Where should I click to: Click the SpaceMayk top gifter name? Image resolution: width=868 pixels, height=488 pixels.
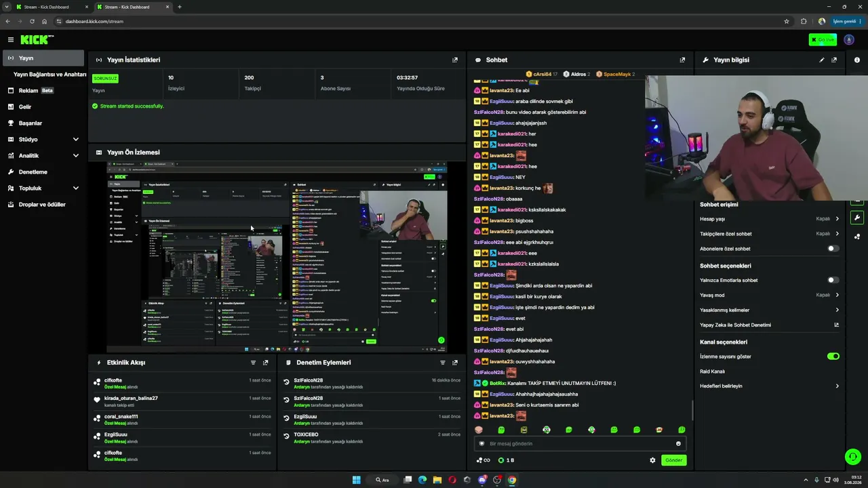(617, 74)
